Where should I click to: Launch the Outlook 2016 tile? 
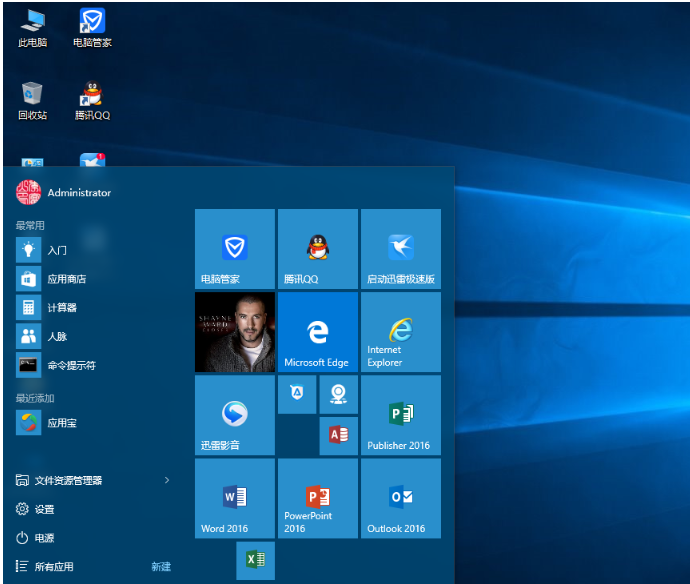(400, 498)
